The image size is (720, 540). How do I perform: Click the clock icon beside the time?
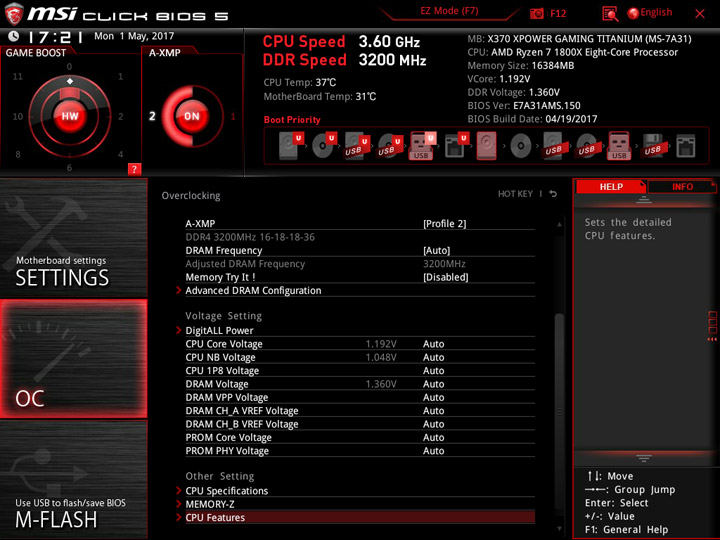pos(14,36)
